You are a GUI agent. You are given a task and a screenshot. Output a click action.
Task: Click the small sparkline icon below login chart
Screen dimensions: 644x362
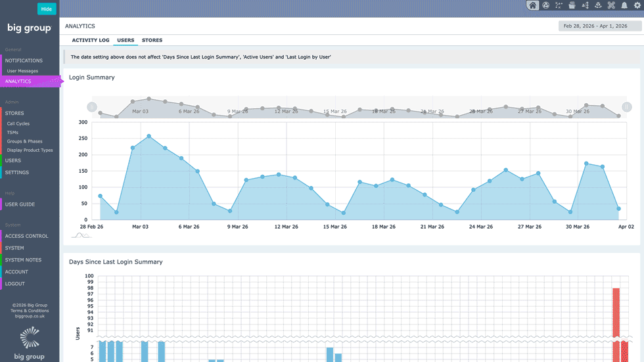(81, 235)
